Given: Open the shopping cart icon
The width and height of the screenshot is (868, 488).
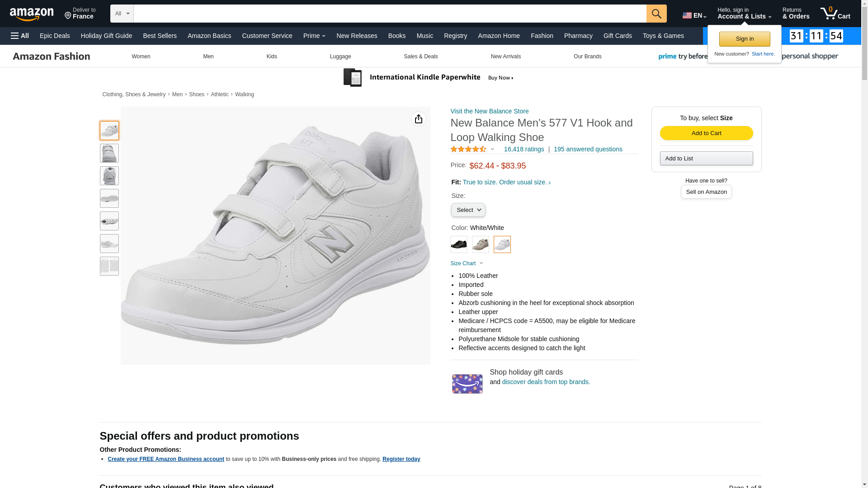Looking at the screenshot, I should [x=835, y=14].
